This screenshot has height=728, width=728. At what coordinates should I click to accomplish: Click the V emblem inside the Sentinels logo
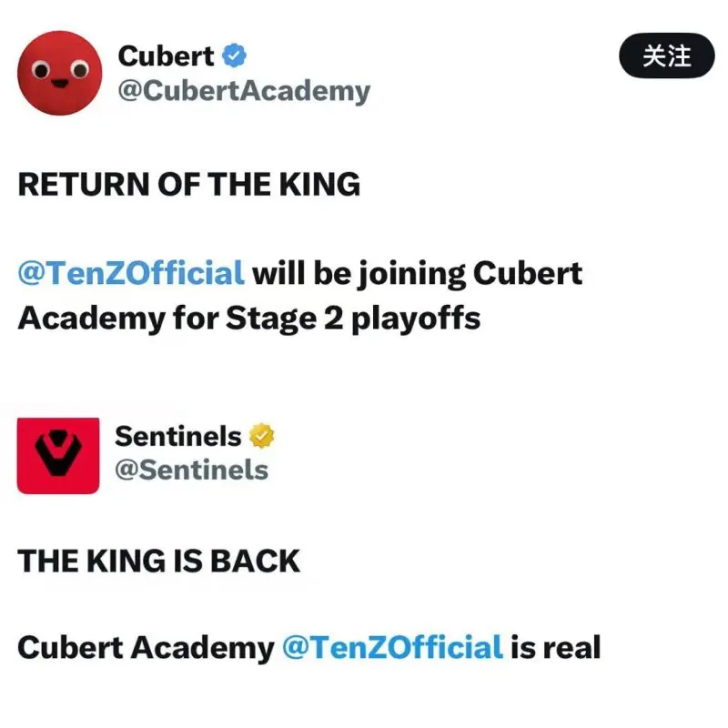[x=59, y=452]
